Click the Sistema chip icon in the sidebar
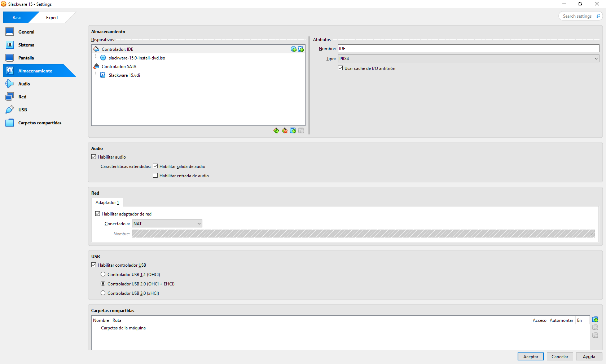Screen dimensions: 606x364 pyautogui.click(x=10, y=45)
